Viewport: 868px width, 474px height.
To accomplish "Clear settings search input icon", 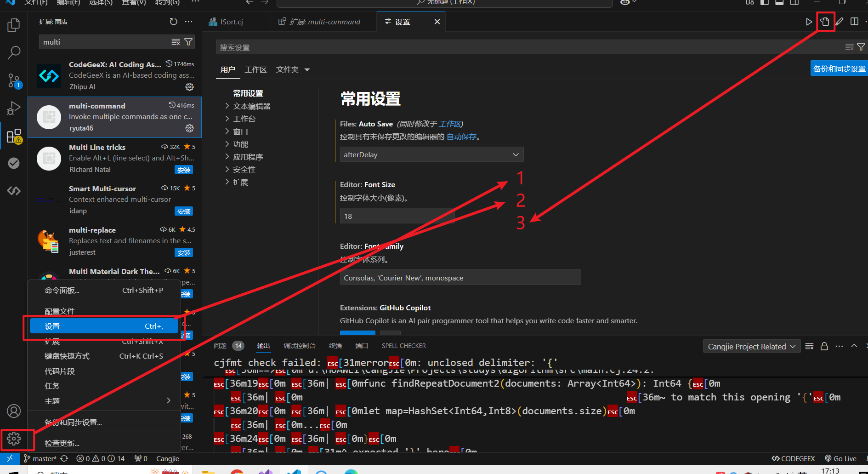I will click(849, 47).
